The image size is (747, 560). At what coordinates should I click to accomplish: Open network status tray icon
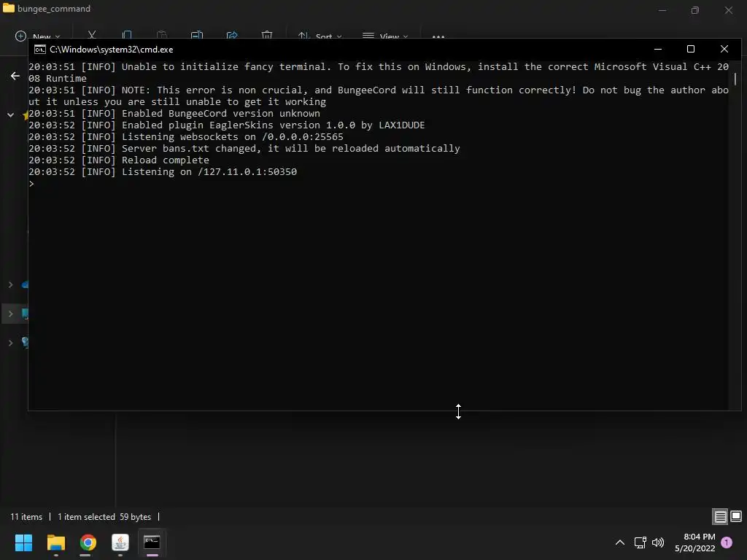(x=640, y=542)
